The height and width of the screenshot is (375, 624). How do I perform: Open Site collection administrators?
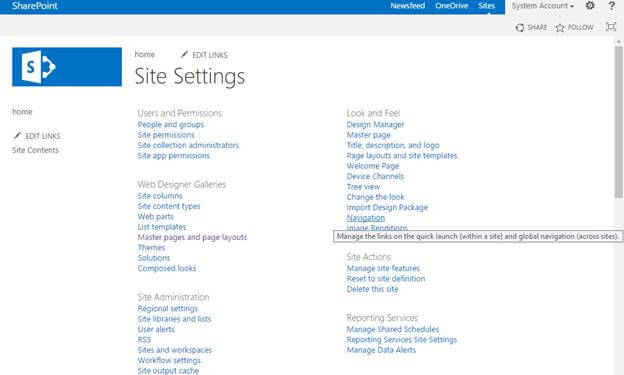188,145
